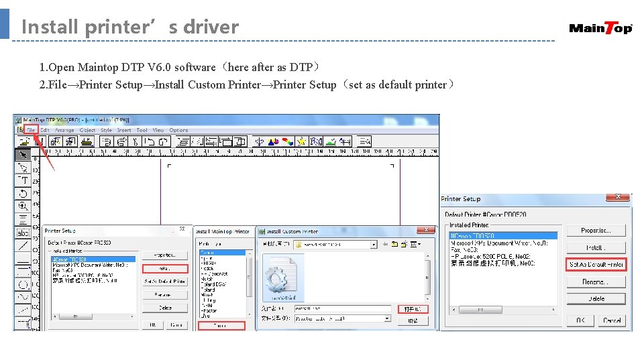Select Microsoft XPS Document Writer in right list
644x362 pixels.
point(503,243)
